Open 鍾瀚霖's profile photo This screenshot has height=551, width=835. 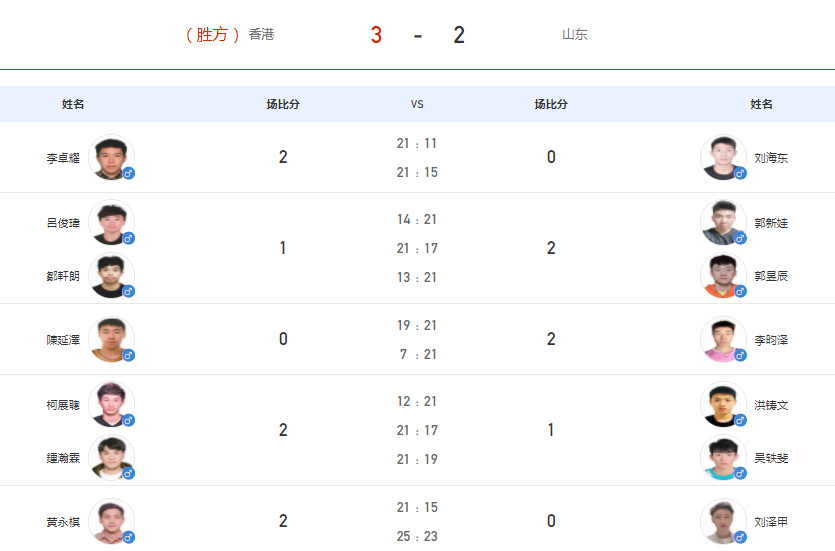click(x=111, y=457)
